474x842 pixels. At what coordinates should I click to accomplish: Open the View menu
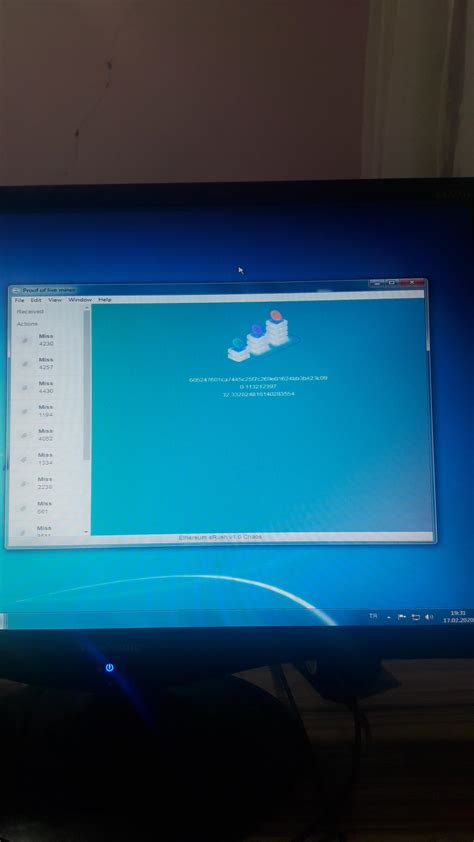[x=55, y=300]
